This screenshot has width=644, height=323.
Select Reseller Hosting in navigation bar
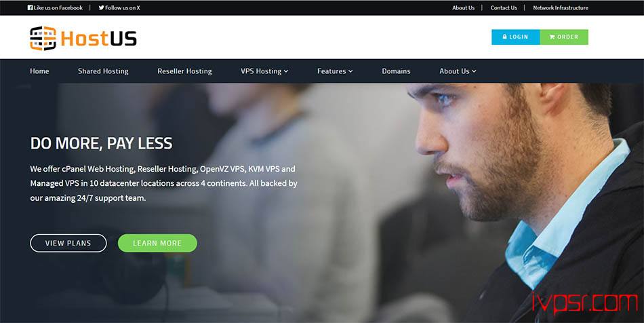[x=184, y=71]
